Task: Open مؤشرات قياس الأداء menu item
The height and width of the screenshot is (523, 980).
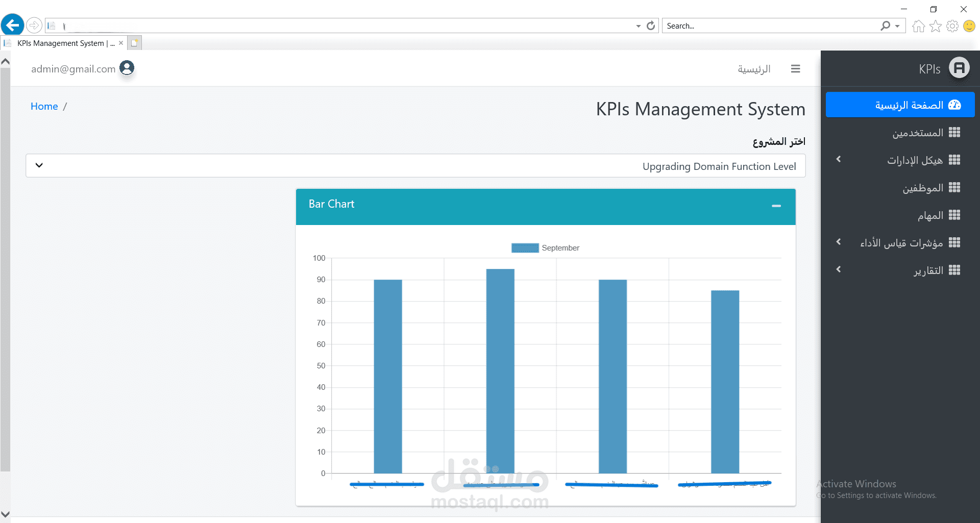Action: point(900,243)
